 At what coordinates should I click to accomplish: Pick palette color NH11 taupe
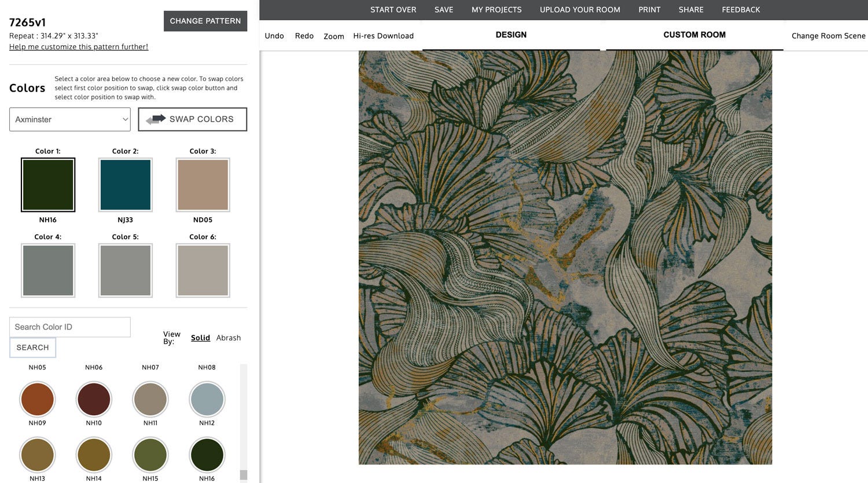[150, 399]
